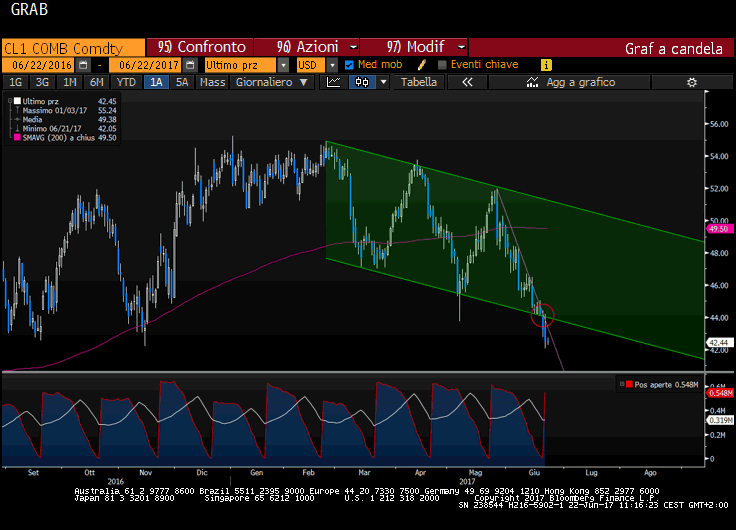Image resolution: width=736 pixels, height=530 pixels.
Task: Click the pink SMAVG color swatch
Action: click(x=14, y=138)
